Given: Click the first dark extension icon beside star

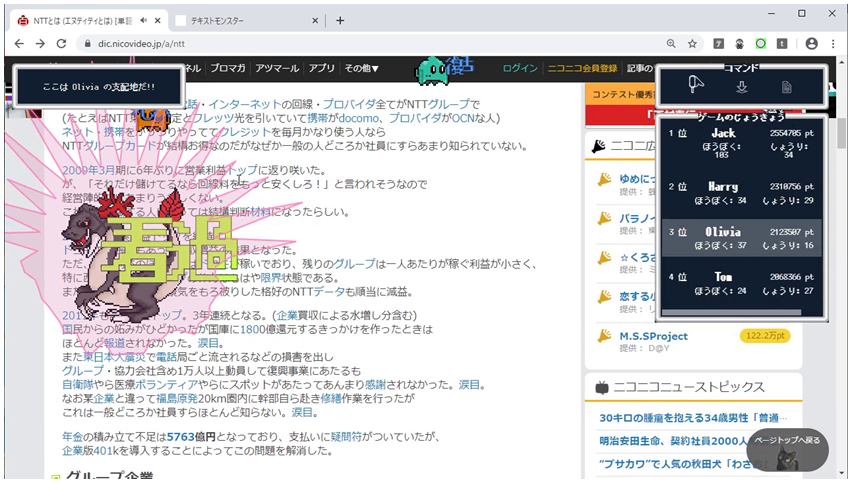Looking at the screenshot, I should pyautogui.click(x=718, y=43).
